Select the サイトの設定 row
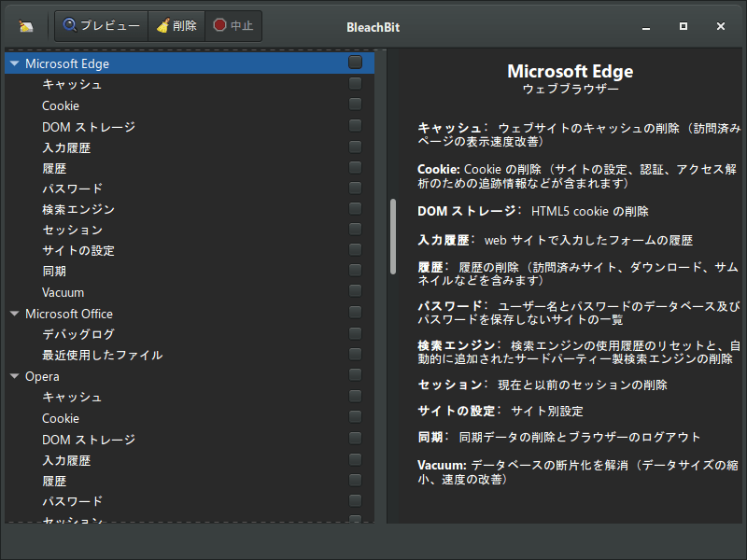The width and height of the screenshot is (747, 560). pyautogui.click(x=190, y=250)
